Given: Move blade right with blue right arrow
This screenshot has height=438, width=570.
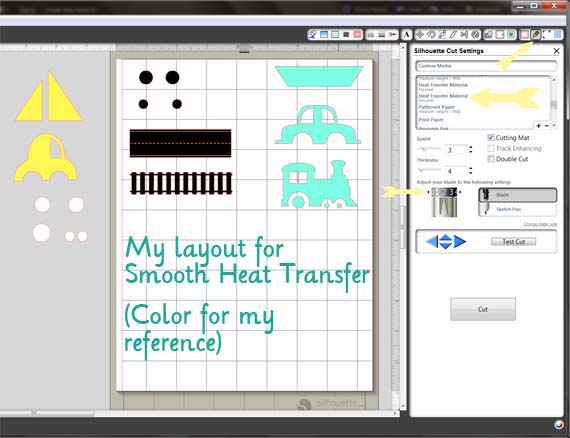Looking at the screenshot, I should point(460,241).
